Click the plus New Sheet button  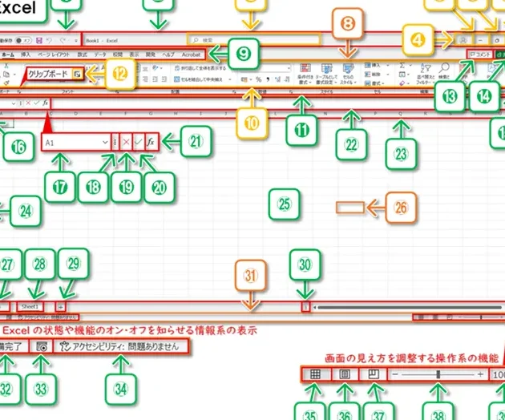pos(61,307)
